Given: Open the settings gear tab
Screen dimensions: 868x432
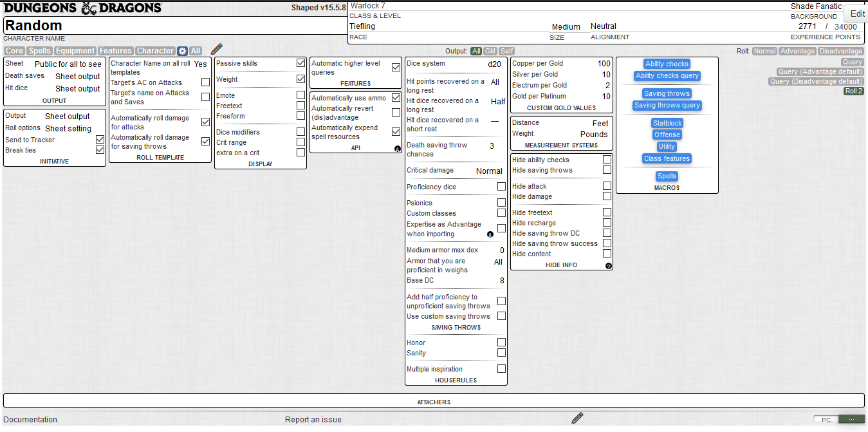Looking at the screenshot, I should tap(183, 51).
